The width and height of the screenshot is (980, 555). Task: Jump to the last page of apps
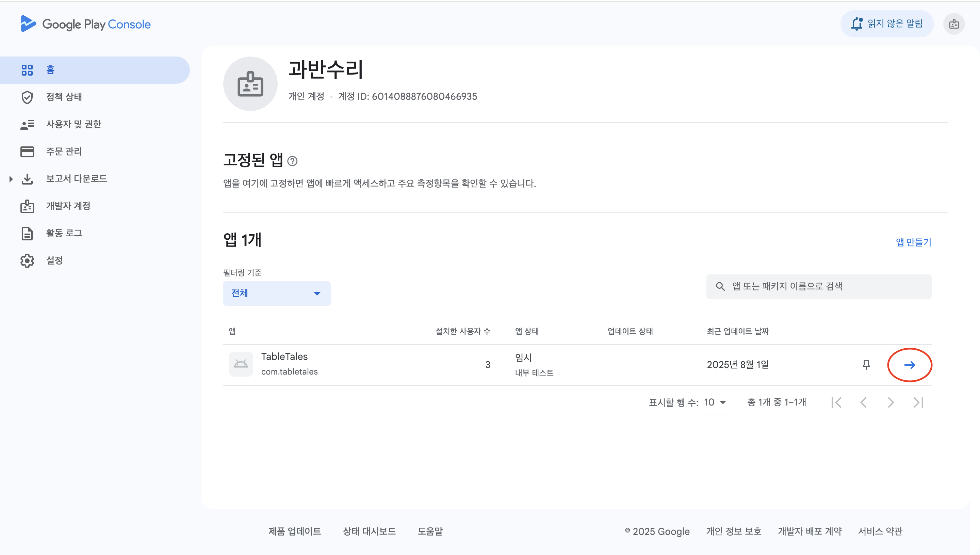(918, 402)
